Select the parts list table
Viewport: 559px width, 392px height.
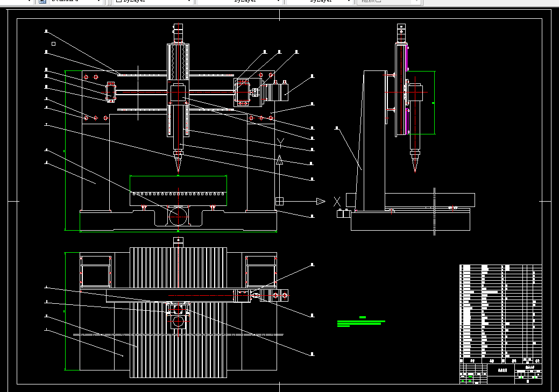click(x=500, y=313)
